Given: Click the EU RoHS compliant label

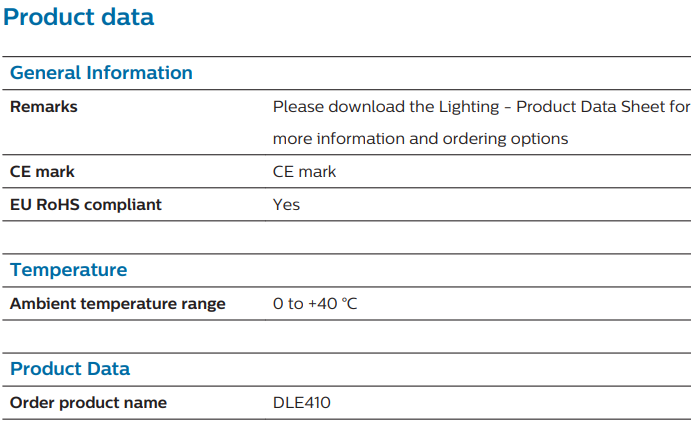Looking at the screenshot, I should pyautogui.click(x=86, y=205).
